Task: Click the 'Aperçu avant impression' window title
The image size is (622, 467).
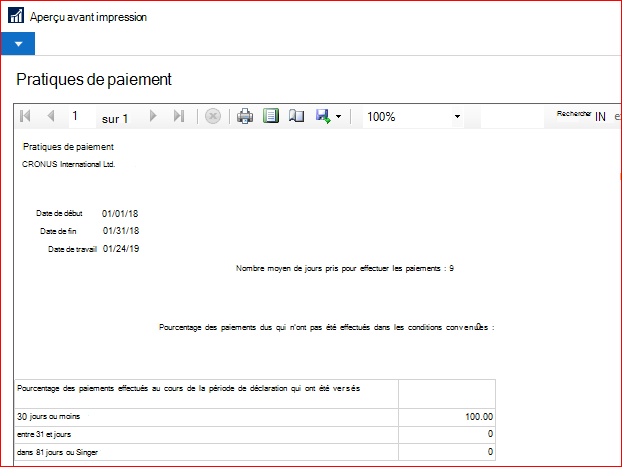Action: [x=88, y=17]
